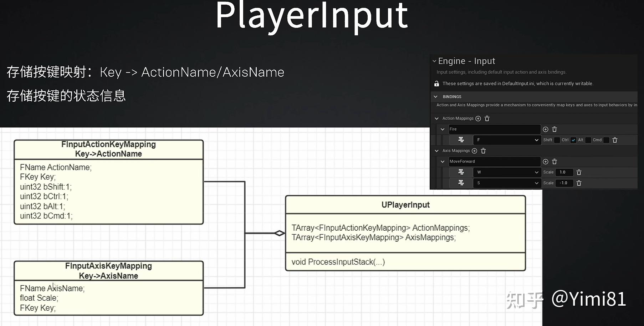The width and height of the screenshot is (644, 326).
Task: Collapse the Fire action entry
Action: point(443,129)
